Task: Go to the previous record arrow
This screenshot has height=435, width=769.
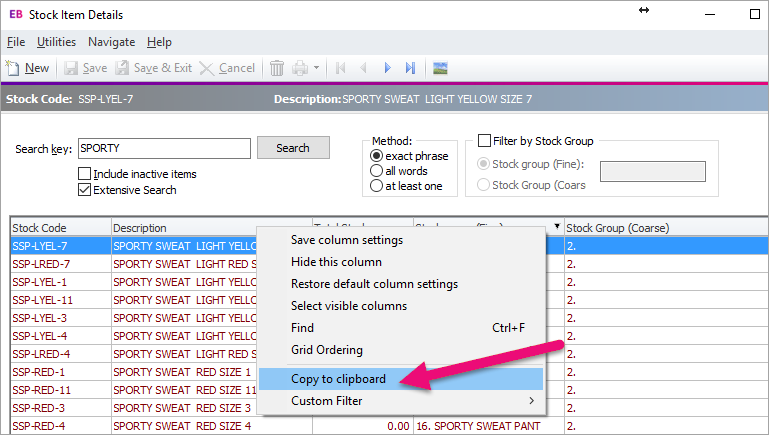Action: (x=364, y=68)
